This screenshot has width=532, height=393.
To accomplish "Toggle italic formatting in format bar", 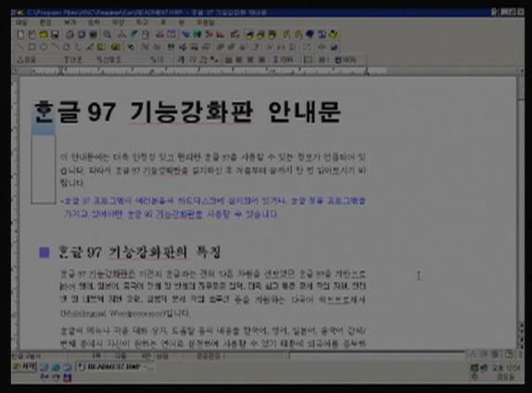I will click(x=193, y=59).
